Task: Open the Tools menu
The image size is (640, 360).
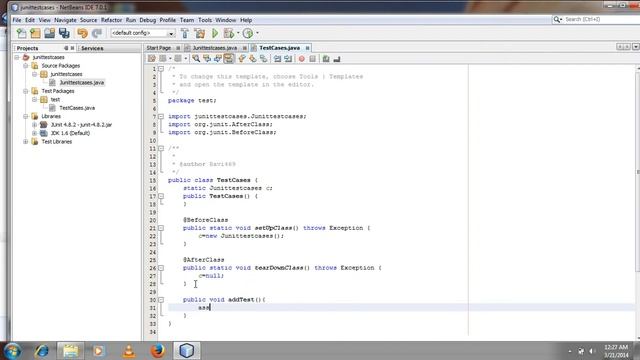Action: point(205,20)
